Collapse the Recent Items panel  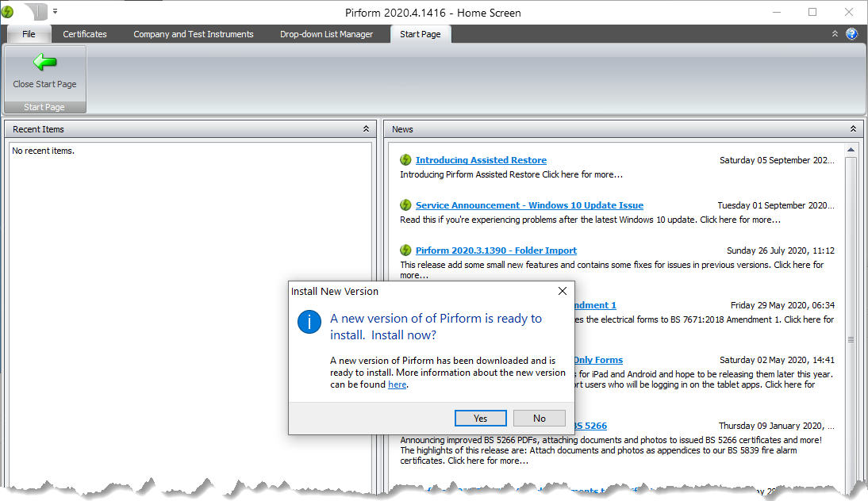click(366, 129)
